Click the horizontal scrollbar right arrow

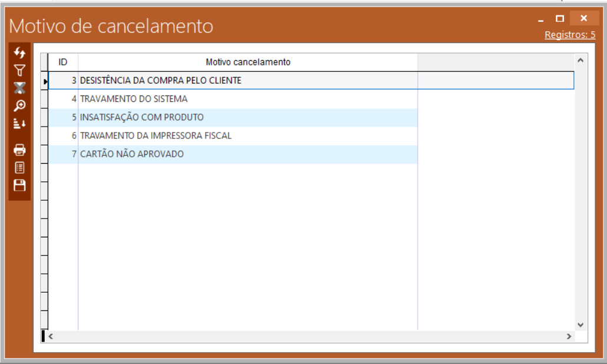click(569, 336)
